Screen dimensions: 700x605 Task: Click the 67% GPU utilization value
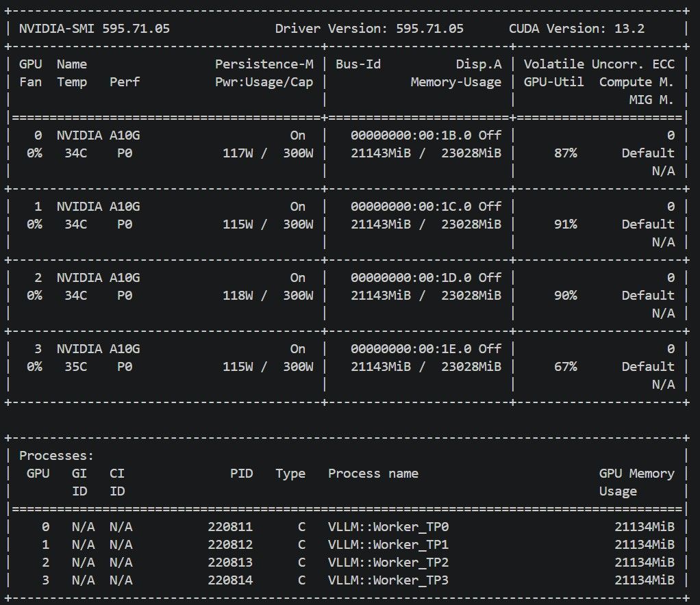coord(565,367)
